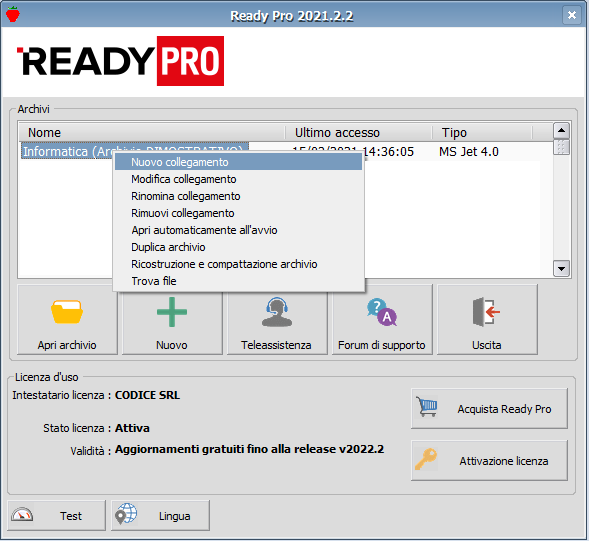
Task: Click the Test button label
Action: tap(71, 516)
